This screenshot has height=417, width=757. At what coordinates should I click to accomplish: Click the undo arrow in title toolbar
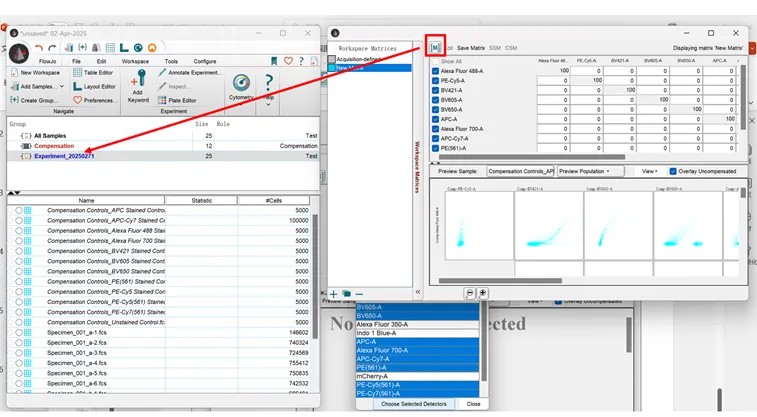point(39,48)
